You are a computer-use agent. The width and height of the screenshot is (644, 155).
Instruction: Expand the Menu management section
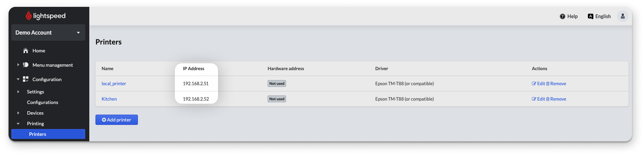(18, 65)
